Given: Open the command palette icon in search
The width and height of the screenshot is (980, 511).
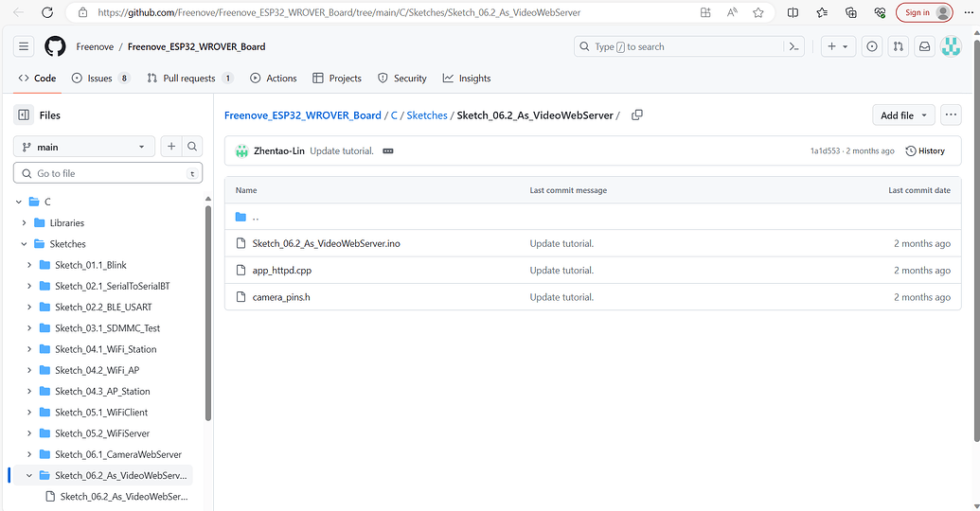Looking at the screenshot, I should (793, 46).
